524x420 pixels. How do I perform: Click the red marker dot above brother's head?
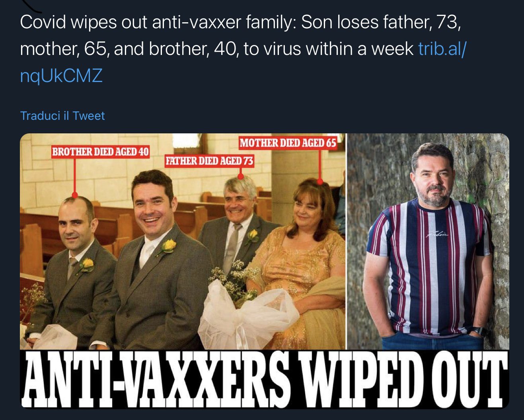point(75,195)
